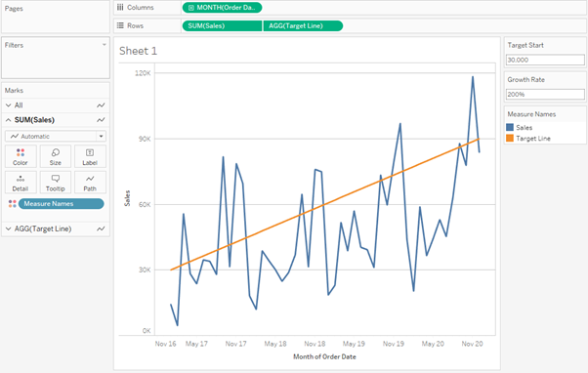This screenshot has width=588, height=373.
Task: Select the SUM(Sales) pill in Rows
Action: 222,25
